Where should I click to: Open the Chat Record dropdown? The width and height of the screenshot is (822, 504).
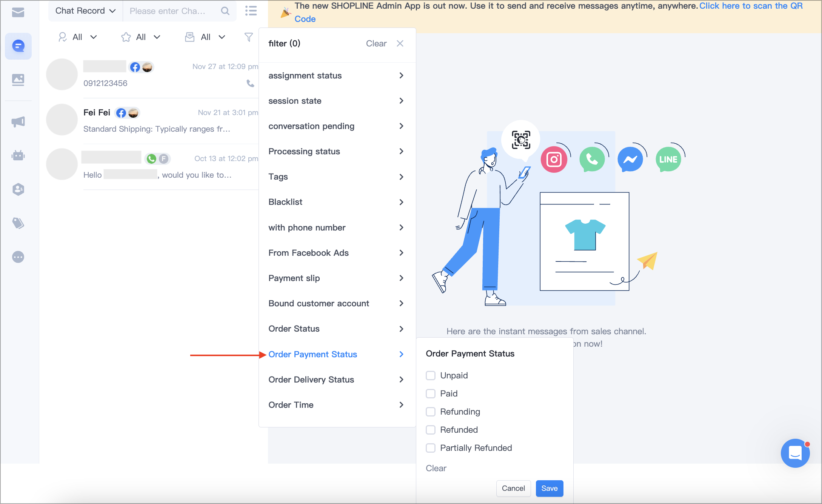tap(86, 11)
